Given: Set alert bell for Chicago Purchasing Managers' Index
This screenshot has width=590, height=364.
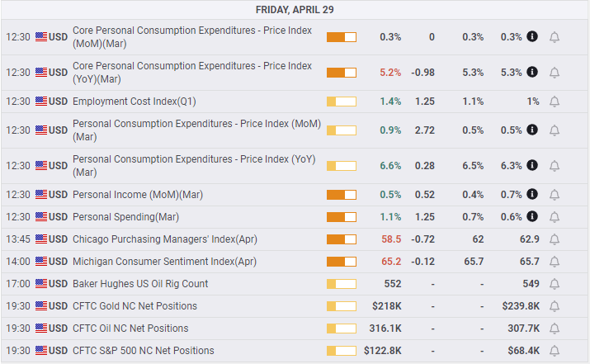Looking at the screenshot, I should pos(555,239).
